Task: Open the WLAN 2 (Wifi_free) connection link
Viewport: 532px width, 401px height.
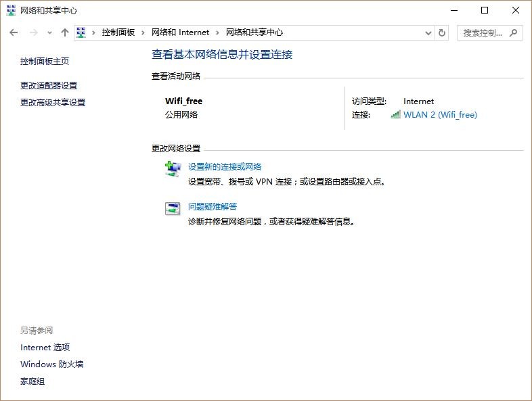Action: pyautogui.click(x=440, y=115)
